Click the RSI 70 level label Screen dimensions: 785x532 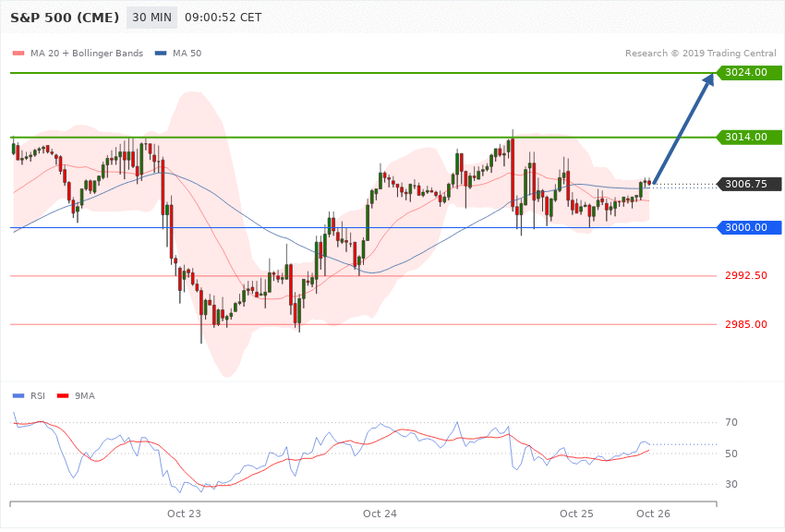(x=731, y=422)
